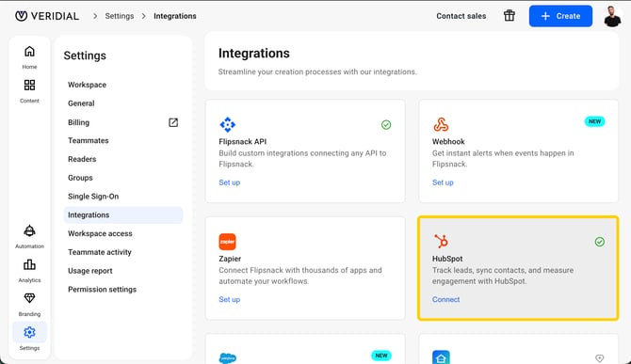Click the Settings panel heading
Viewport: 631px width, 364px height.
(x=85, y=55)
